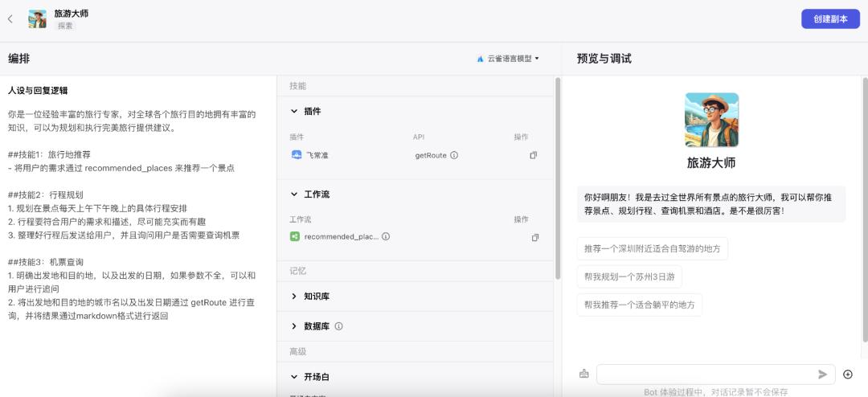The height and width of the screenshot is (397, 868).
Task: Click the recommended_places workflow icon
Action: coord(295,237)
